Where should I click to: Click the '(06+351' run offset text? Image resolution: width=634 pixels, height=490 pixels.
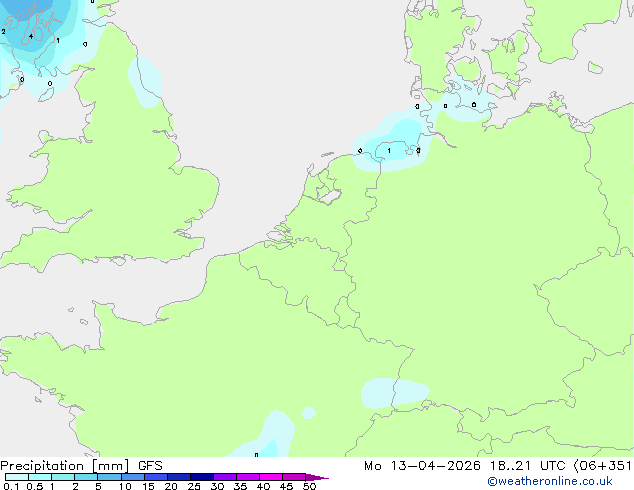(x=602, y=466)
